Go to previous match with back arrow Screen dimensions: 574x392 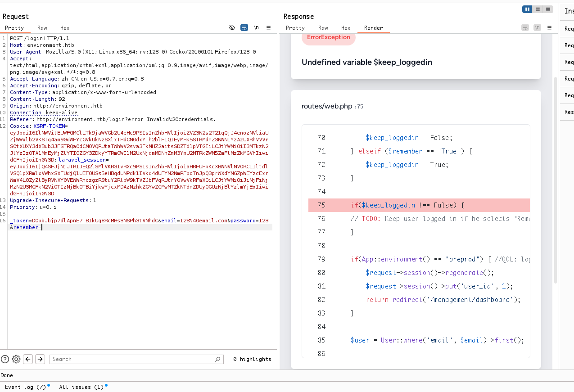28,359
